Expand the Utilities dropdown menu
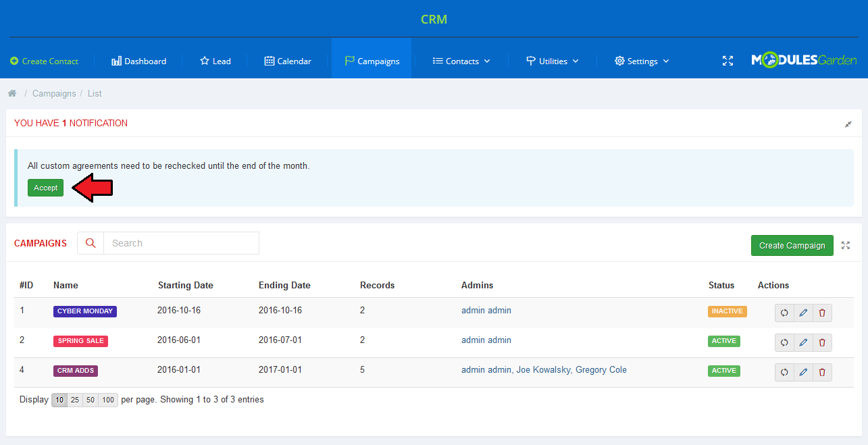The image size is (868, 445). pyautogui.click(x=553, y=61)
